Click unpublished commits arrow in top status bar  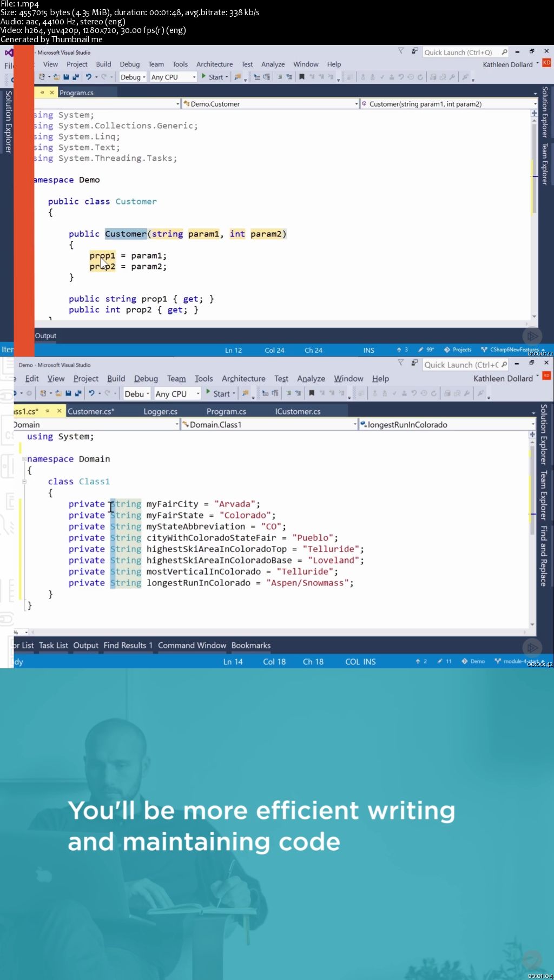[399, 350]
